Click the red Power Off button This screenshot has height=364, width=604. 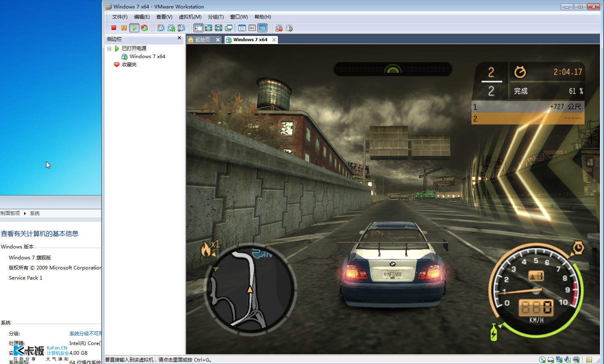(x=114, y=28)
